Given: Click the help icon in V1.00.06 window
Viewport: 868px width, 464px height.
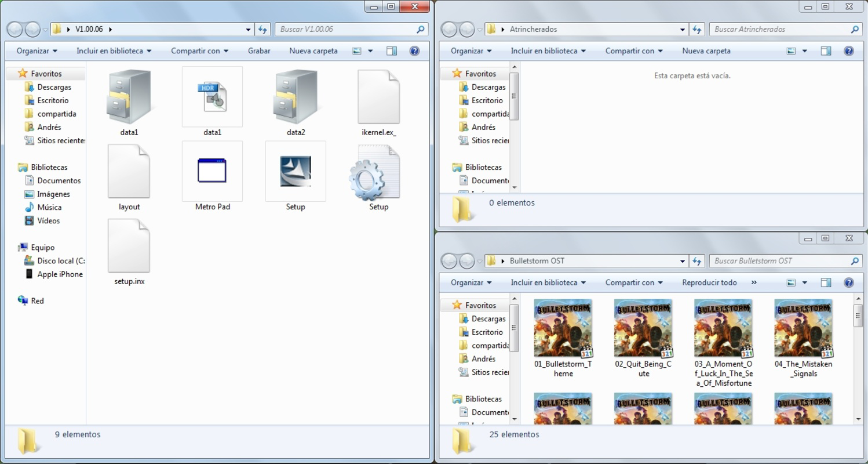Looking at the screenshot, I should (414, 51).
